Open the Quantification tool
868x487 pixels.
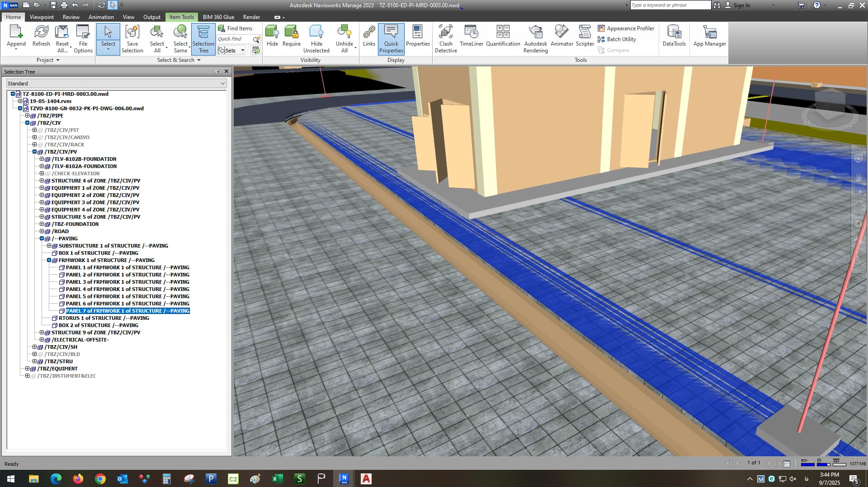503,36
